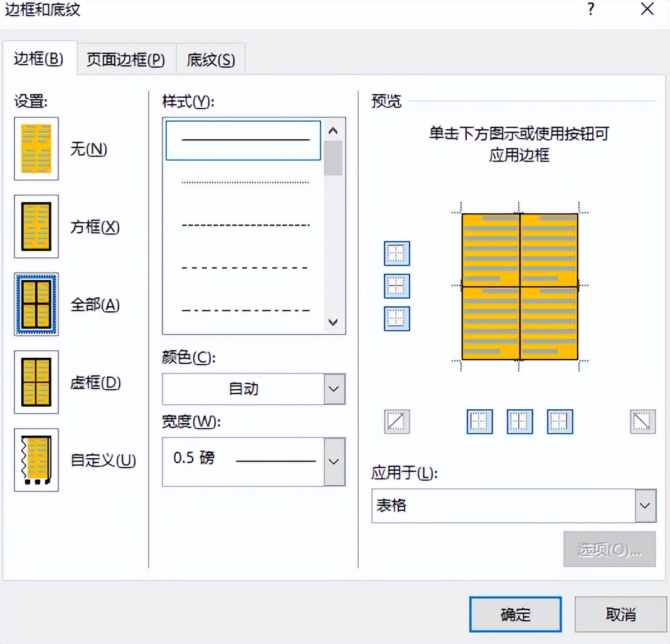The height and width of the screenshot is (644, 670).
Task: Click the inside vertical border icon
Action: pos(519,421)
